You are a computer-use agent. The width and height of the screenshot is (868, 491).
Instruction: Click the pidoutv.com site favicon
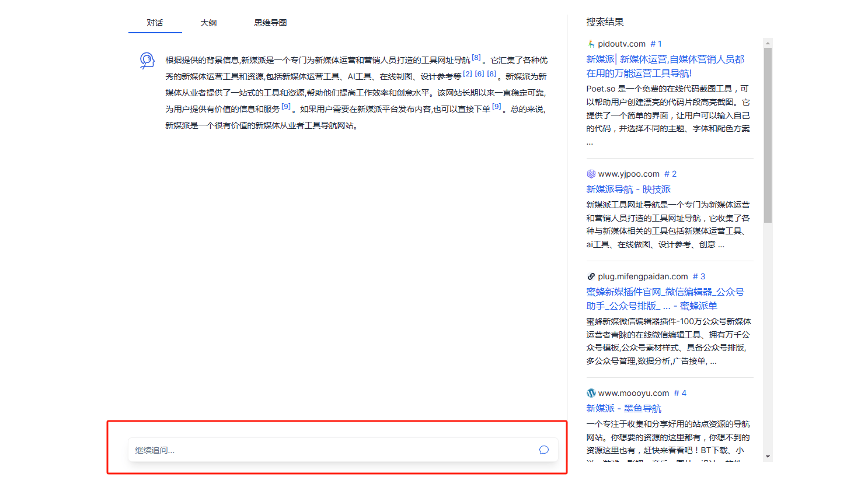591,44
